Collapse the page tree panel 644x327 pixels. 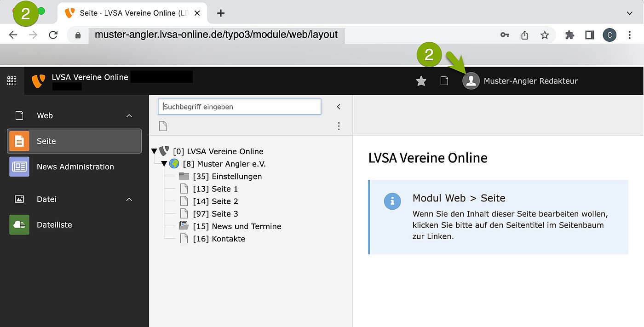coord(339,107)
